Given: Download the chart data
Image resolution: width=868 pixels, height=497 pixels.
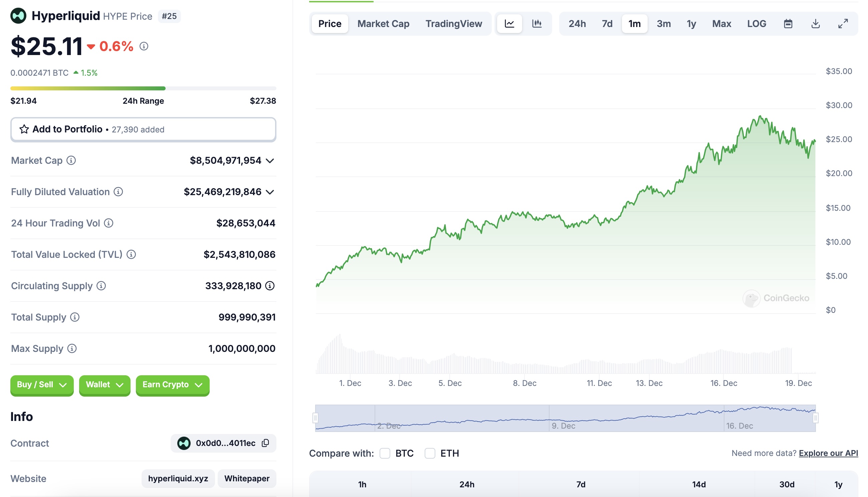Looking at the screenshot, I should coord(815,24).
